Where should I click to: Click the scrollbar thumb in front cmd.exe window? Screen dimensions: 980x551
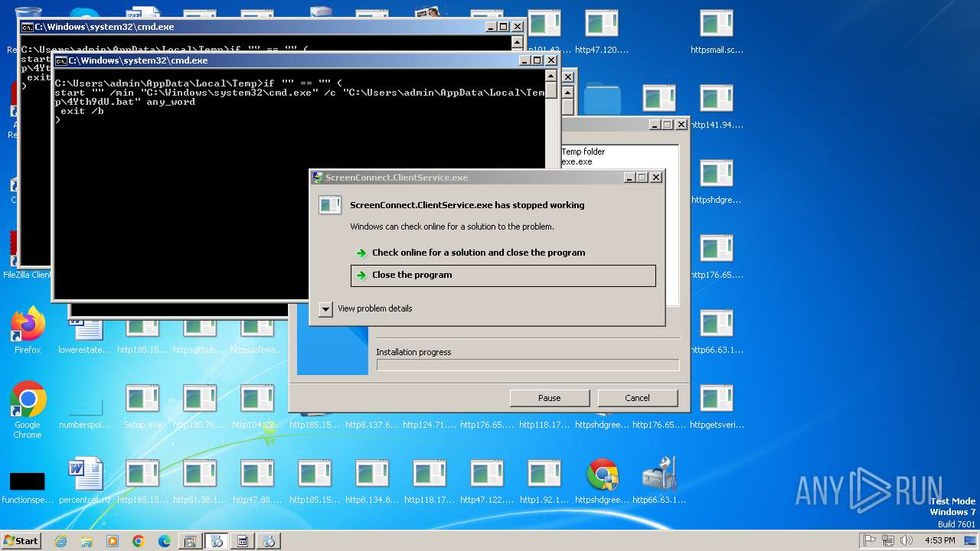[x=550, y=90]
